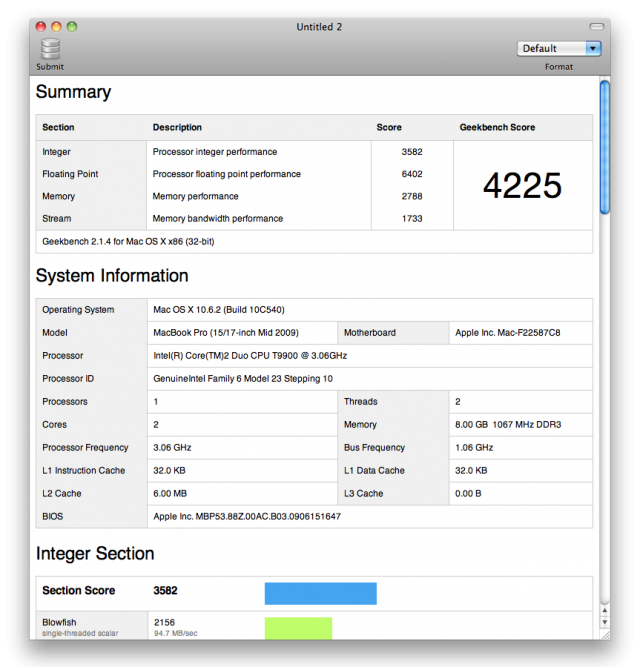This screenshot has height=668, width=640.
Task: Click the Description column header
Action: click(x=177, y=127)
